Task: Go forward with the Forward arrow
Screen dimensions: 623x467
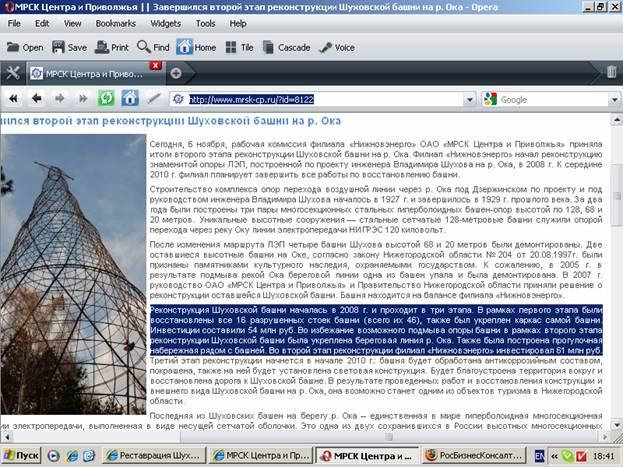Action: [60, 99]
